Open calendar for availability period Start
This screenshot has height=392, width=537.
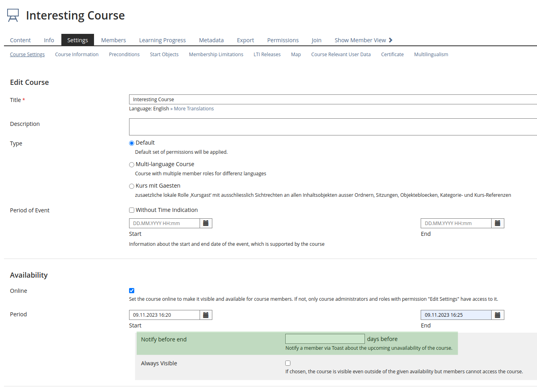[x=206, y=315]
